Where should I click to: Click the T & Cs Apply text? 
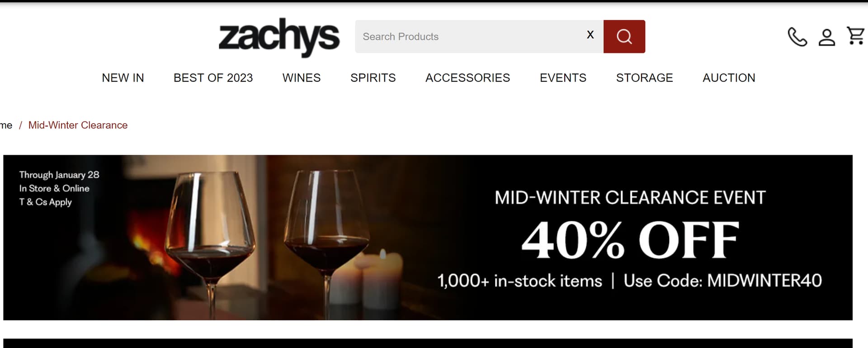(x=45, y=202)
